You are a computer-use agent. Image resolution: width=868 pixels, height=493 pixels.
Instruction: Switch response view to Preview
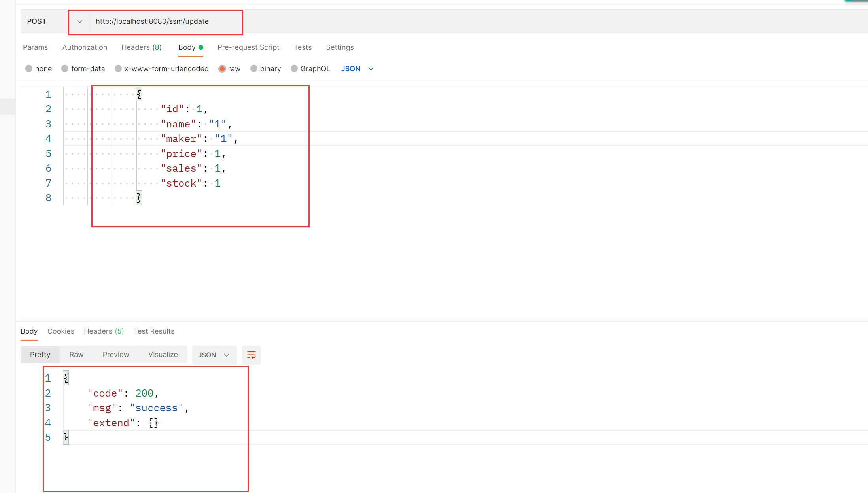coord(116,355)
